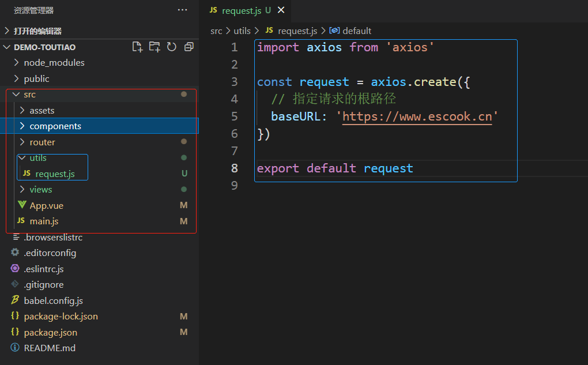Expand the Open Editors section
The width and height of the screenshot is (588, 365).
(37, 31)
